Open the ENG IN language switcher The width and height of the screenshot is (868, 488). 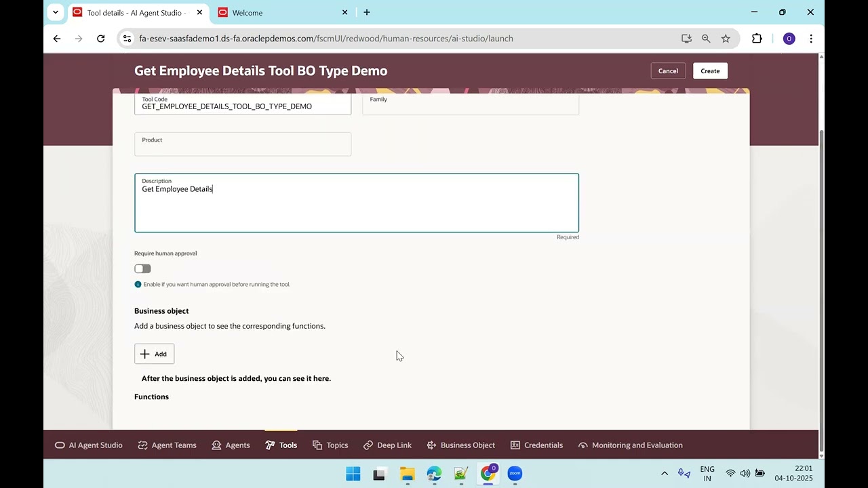point(707,474)
